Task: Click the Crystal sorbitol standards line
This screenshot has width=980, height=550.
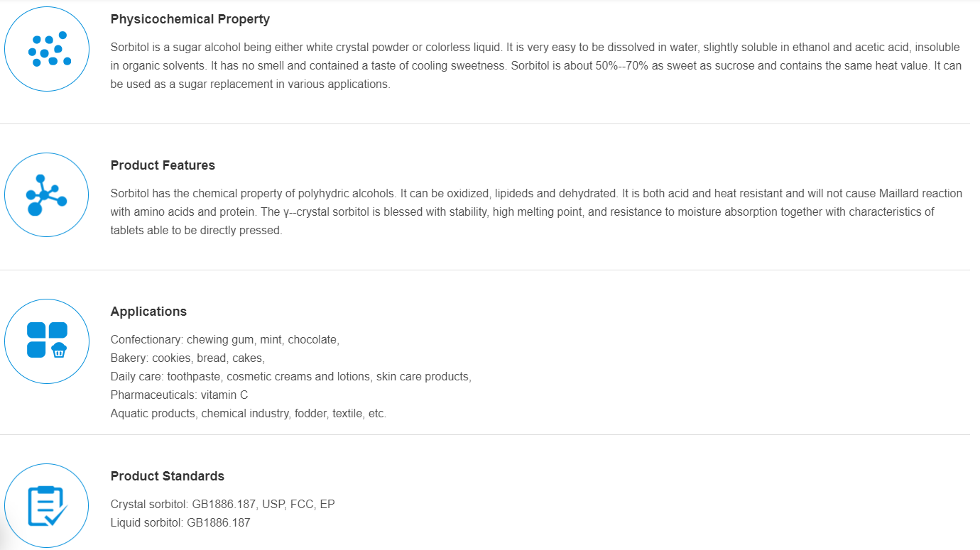Action: point(222,505)
